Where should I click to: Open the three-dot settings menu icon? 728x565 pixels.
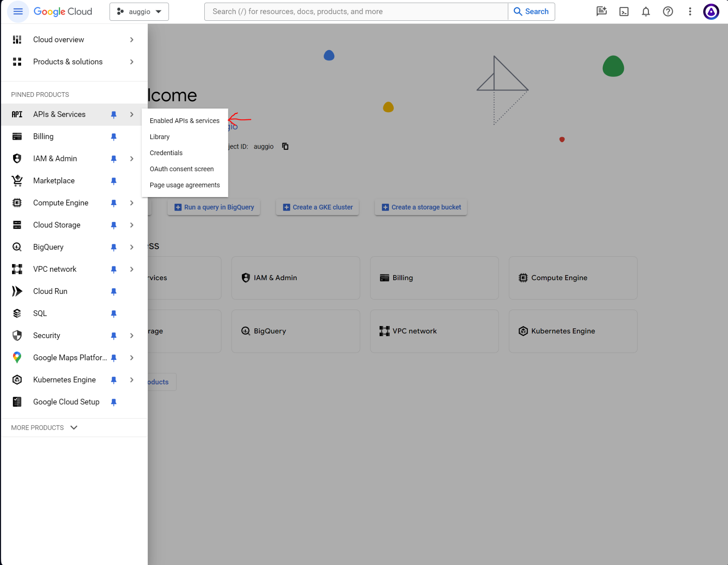click(690, 12)
